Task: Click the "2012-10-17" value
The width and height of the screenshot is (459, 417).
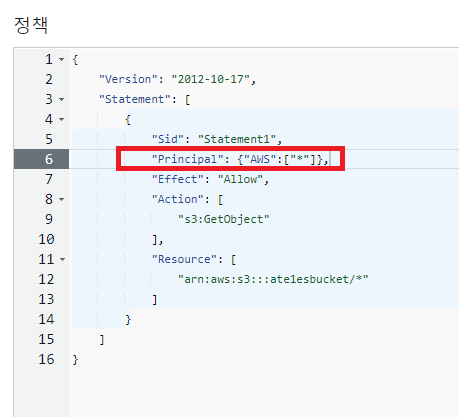Action: point(210,79)
